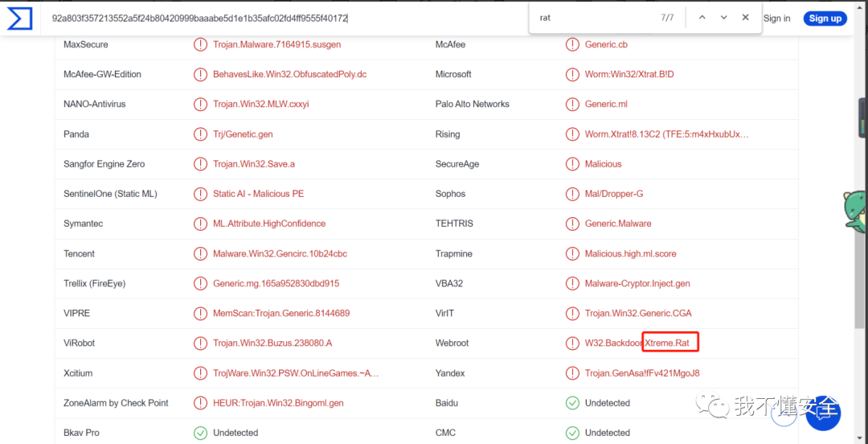Click the Rising detection alert icon

tap(572, 134)
